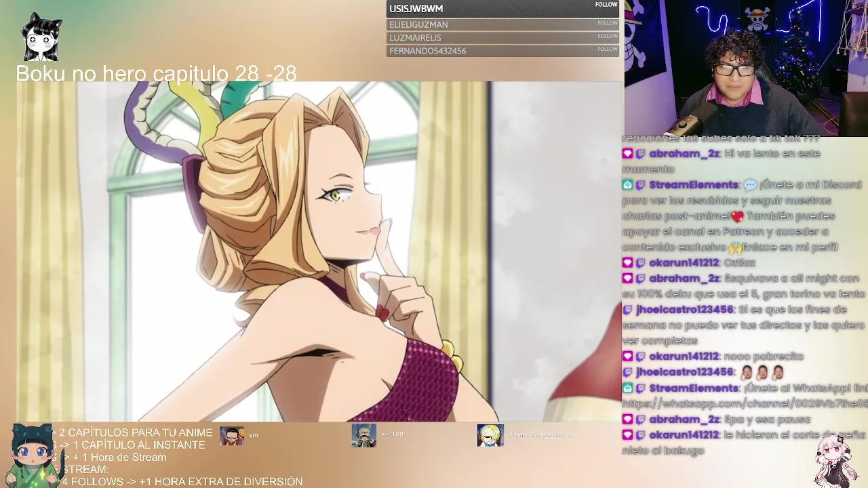
Task: Click the face emojis in jhoelcastro123456's message
Action: click(762, 372)
